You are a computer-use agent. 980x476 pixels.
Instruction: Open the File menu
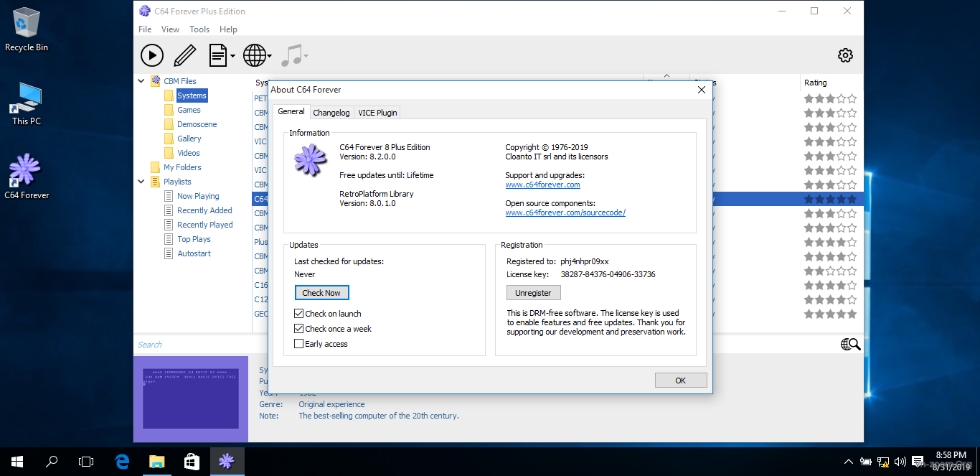pos(145,29)
